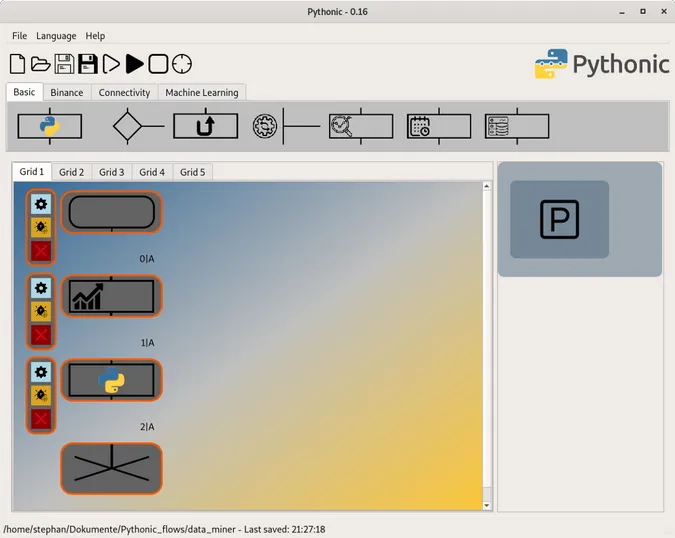Stop execution with the square stop icon
675x538 pixels.
(158, 64)
